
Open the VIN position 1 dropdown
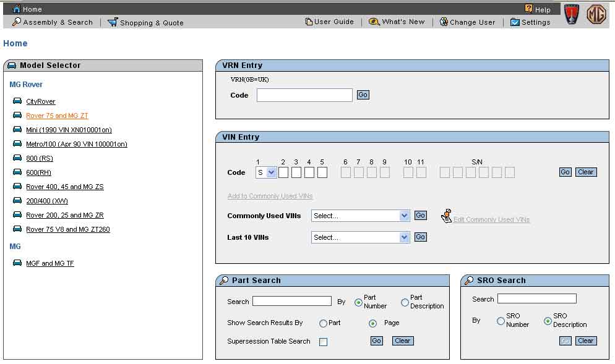266,172
